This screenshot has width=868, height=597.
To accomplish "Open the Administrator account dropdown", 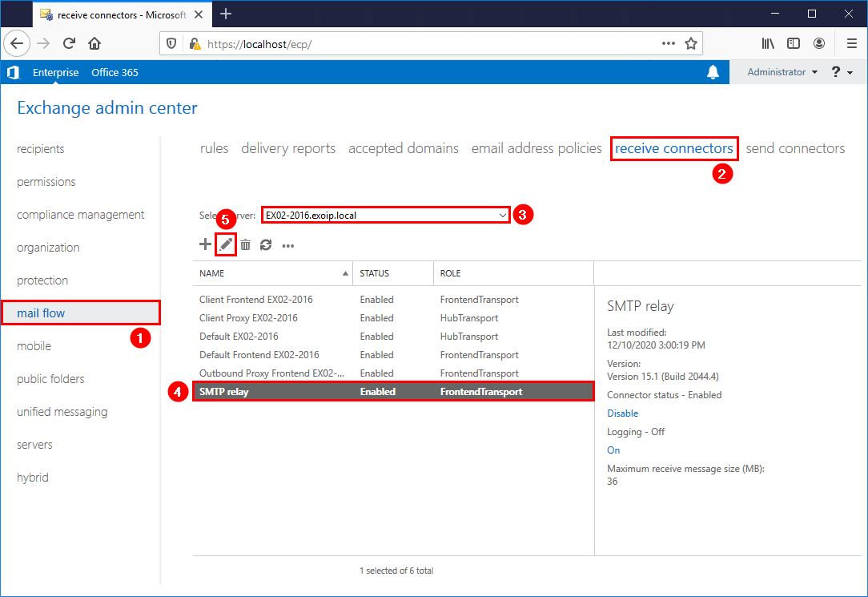I will pos(783,72).
